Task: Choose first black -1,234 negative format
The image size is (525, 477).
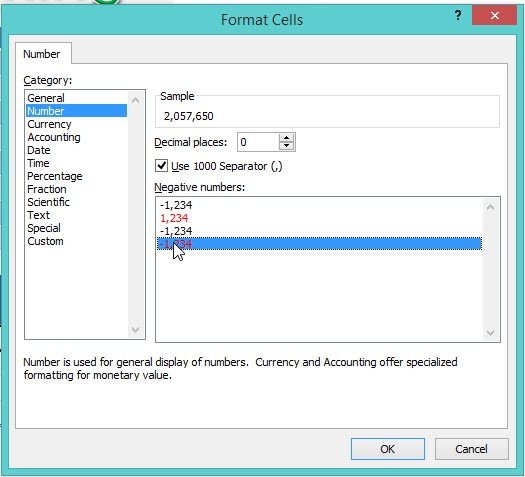Action: click(x=319, y=205)
